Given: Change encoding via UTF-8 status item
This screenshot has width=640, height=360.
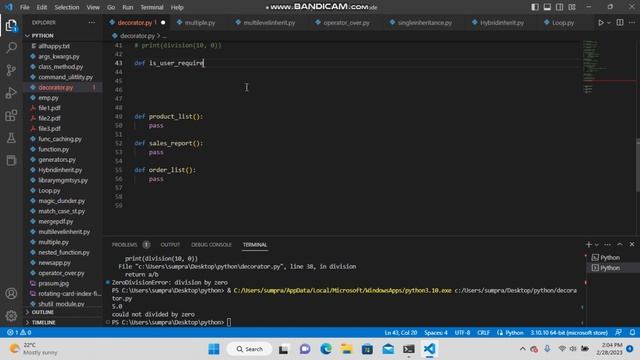Looking at the screenshot, I should pyautogui.click(x=462, y=332).
